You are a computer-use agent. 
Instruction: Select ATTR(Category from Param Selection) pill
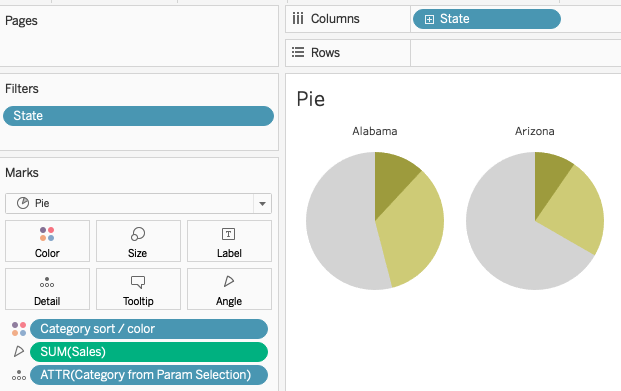tap(149, 375)
